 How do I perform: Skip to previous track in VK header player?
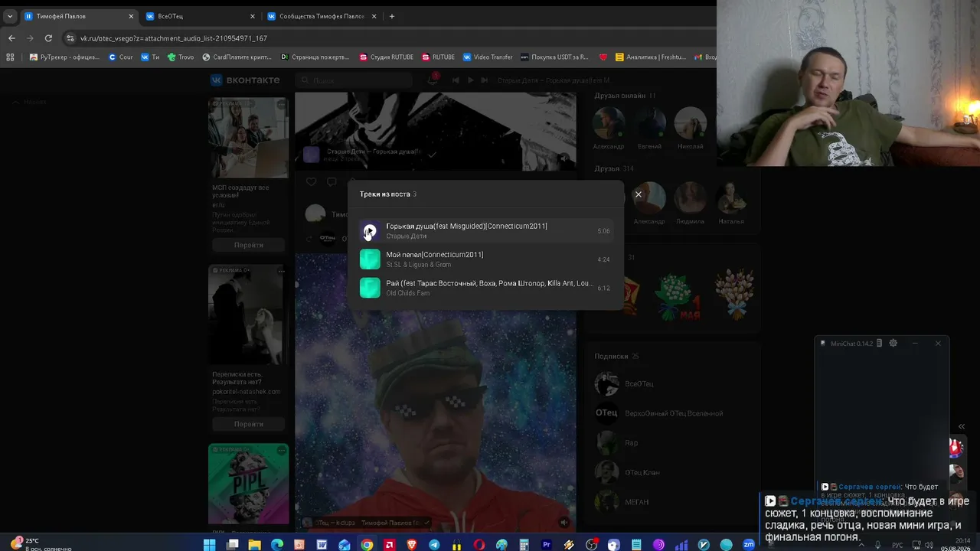pos(456,80)
